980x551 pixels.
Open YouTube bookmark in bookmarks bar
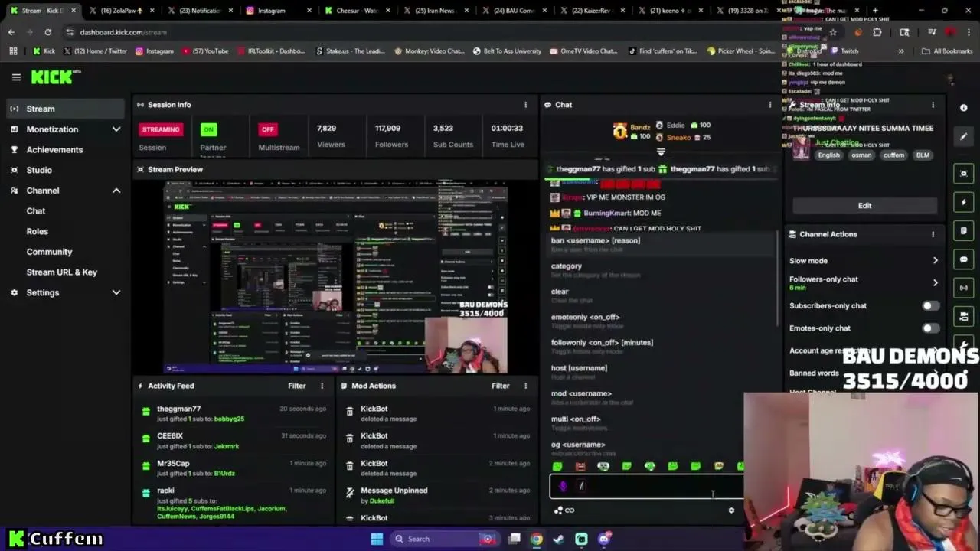(205, 51)
